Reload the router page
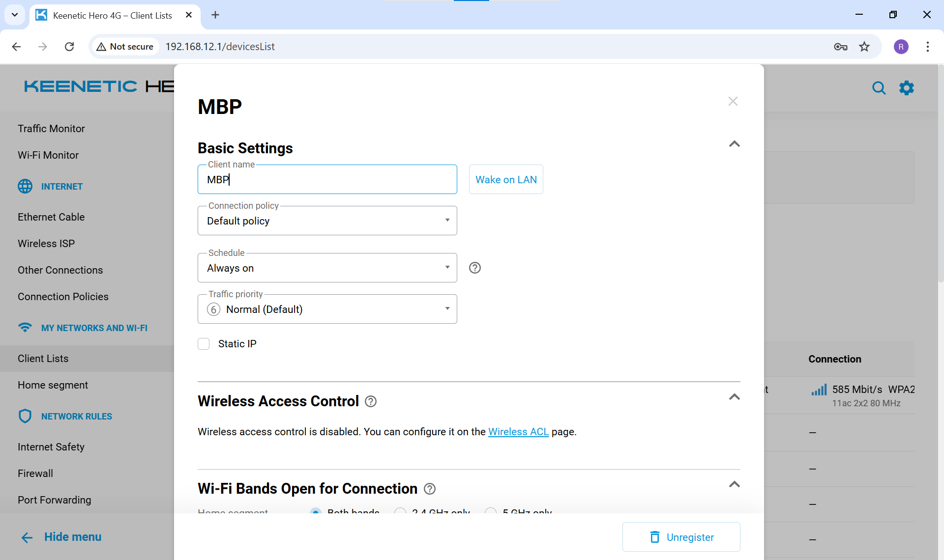The width and height of the screenshot is (944, 560). [x=69, y=47]
